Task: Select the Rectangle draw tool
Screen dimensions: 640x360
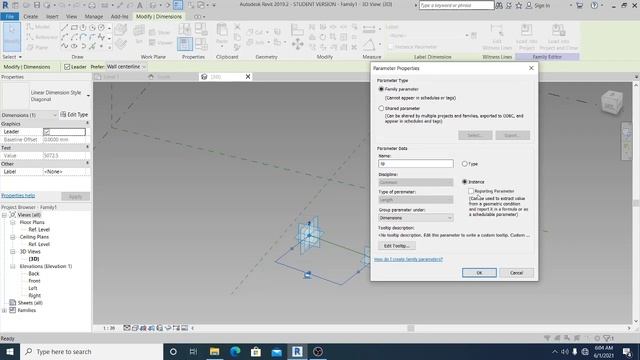Action: click(74, 28)
